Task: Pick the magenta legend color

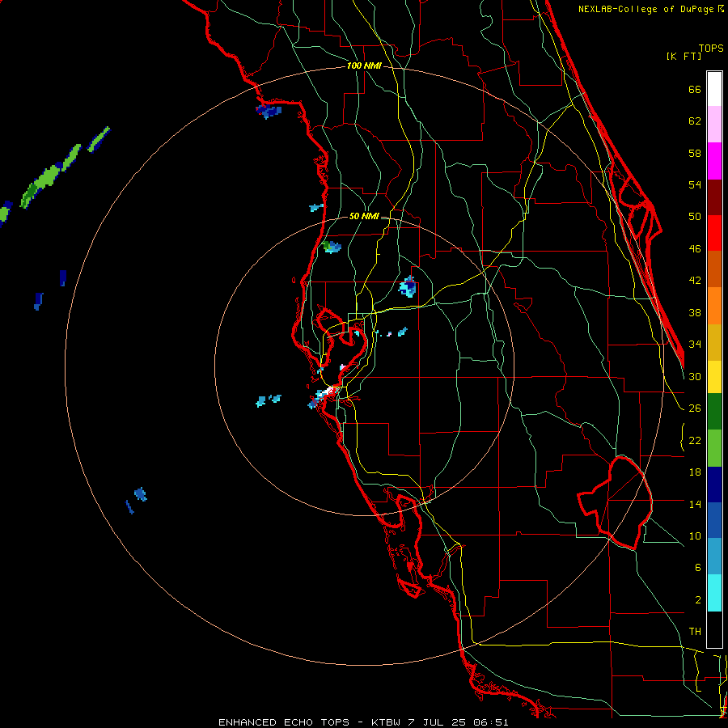Action: (714, 161)
